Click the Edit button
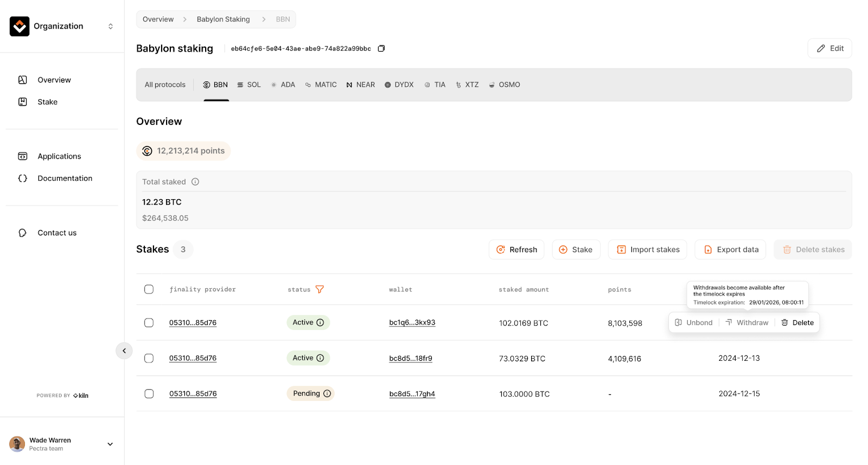This screenshot has height=465, width=868. point(829,48)
